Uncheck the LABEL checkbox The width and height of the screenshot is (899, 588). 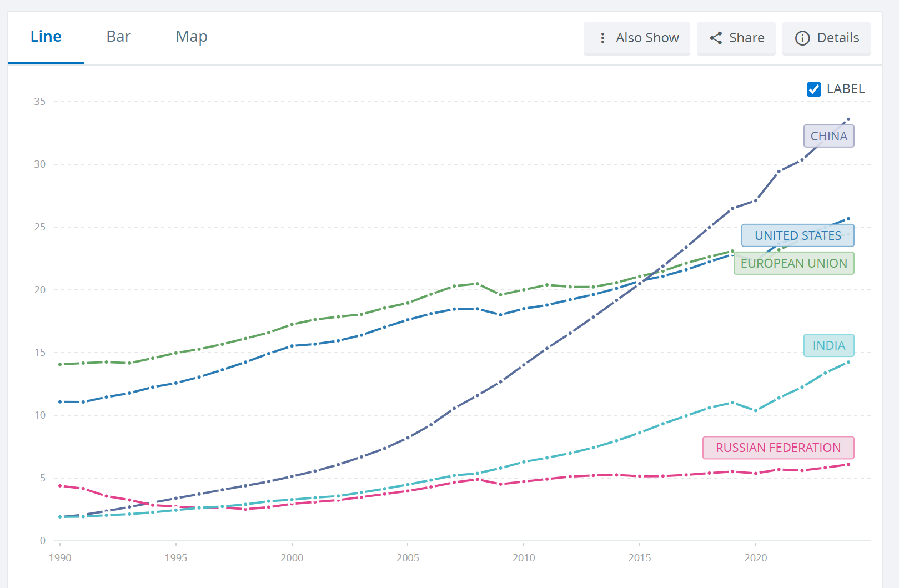pyautogui.click(x=814, y=89)
